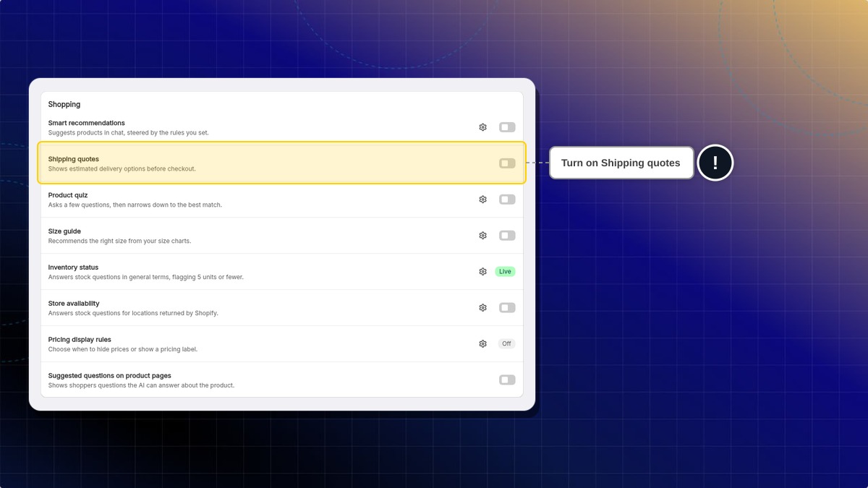
Task: Turn on the Shipping quotes toggle
Action: [507, 163]
